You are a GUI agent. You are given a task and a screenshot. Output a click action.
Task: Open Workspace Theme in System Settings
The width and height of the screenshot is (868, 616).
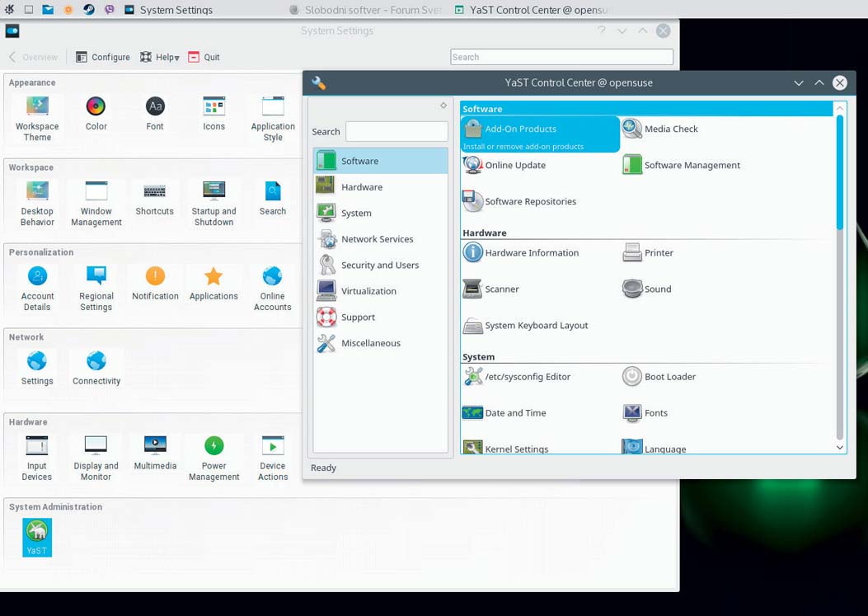(37, 119)
